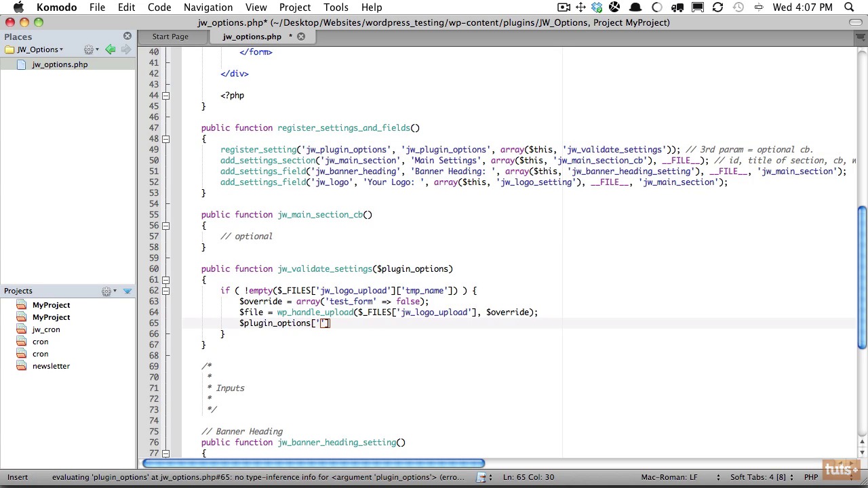This screenshot has width=868, height=488.
Task: Click the Mac-Roman: LF encoding indicator
Action: [669, 477]
